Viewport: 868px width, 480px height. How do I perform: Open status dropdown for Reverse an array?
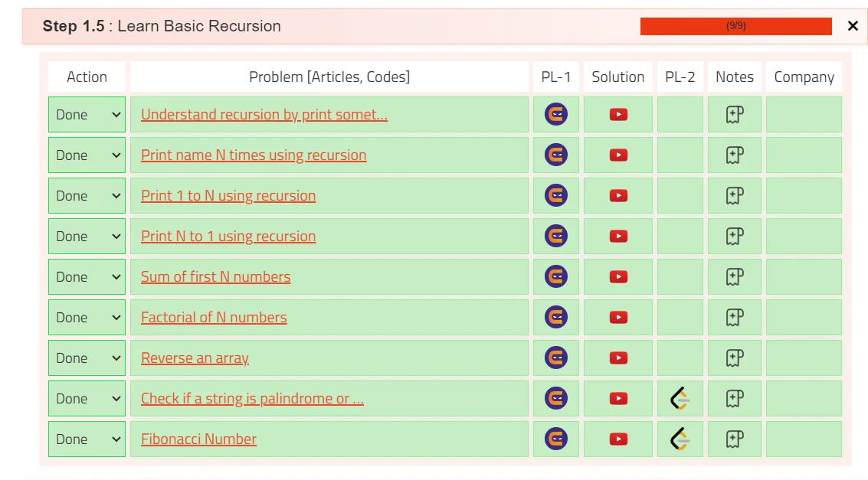(x=87, y=358)
